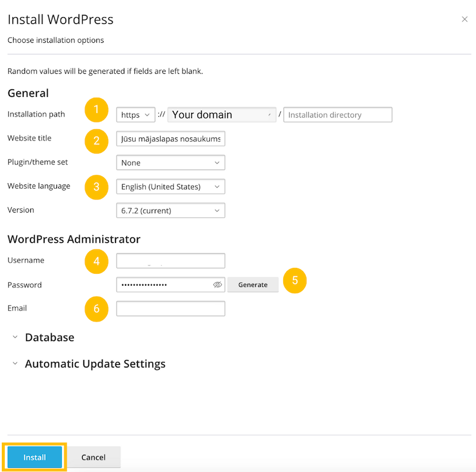The height and width of the screenshot is (472, 476).
Task: Click the orange step 6 marker
Action: pos(96,309)
